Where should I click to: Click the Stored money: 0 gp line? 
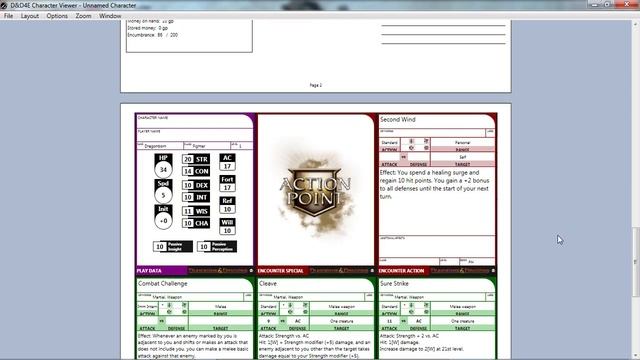[148, 28]
